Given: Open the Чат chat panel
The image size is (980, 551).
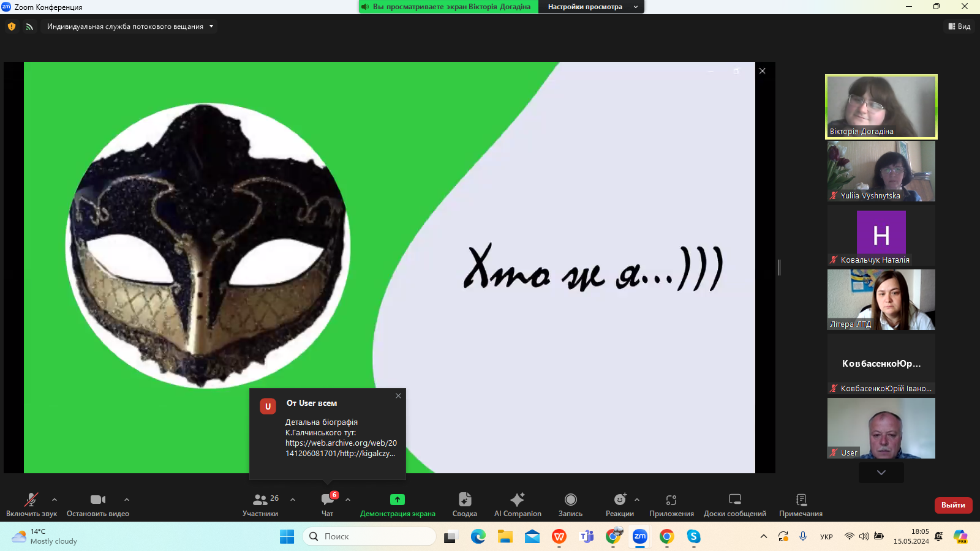Looking at the screenshot, I should point(328,504).
